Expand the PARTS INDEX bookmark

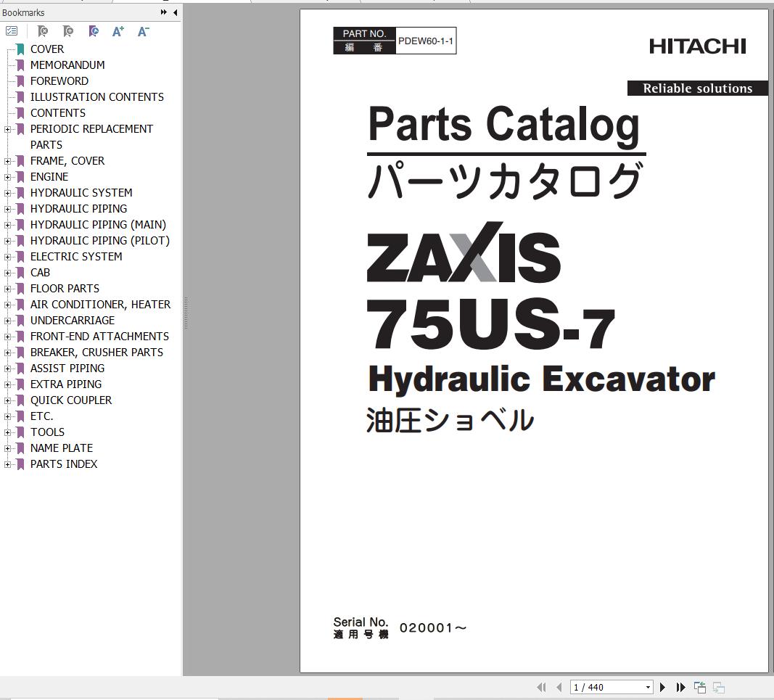(x=7, y=464)
